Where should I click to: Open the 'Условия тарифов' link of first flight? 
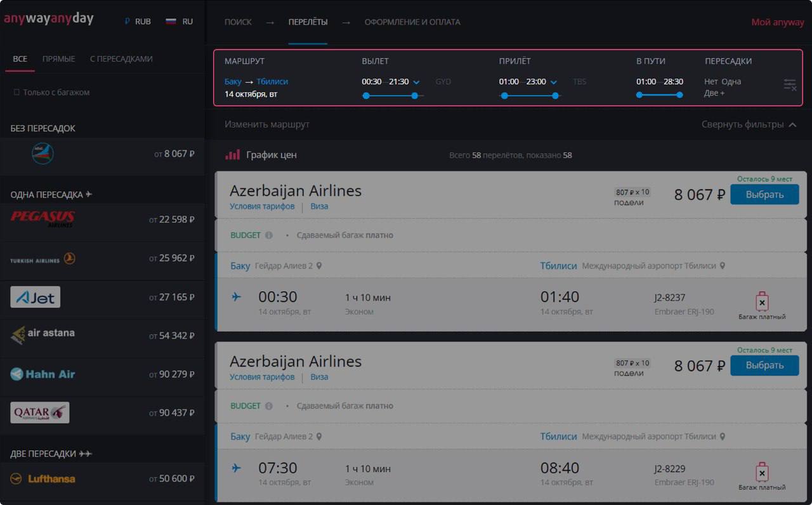click(262, 206)
